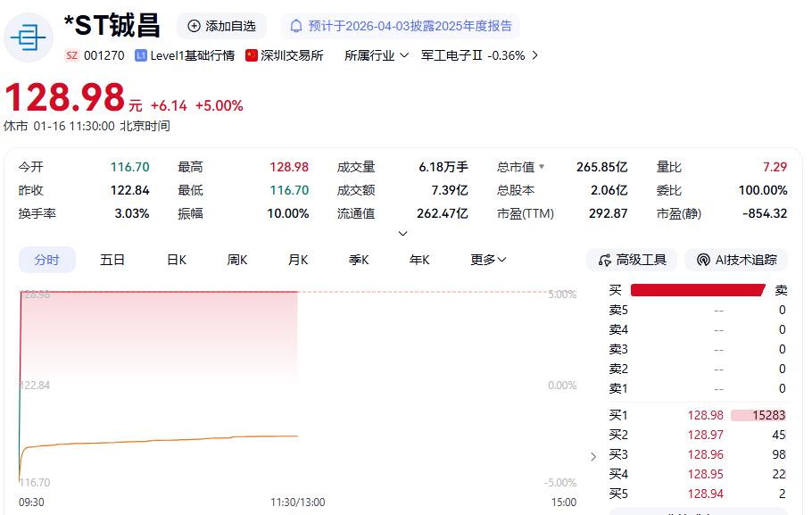Click the SZ market badge icon

pyautogui.click(x=71, y=55)
